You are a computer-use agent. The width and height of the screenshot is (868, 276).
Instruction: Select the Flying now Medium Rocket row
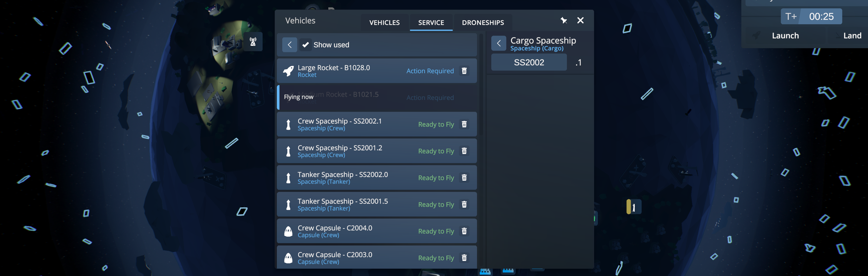pos(377,97)
